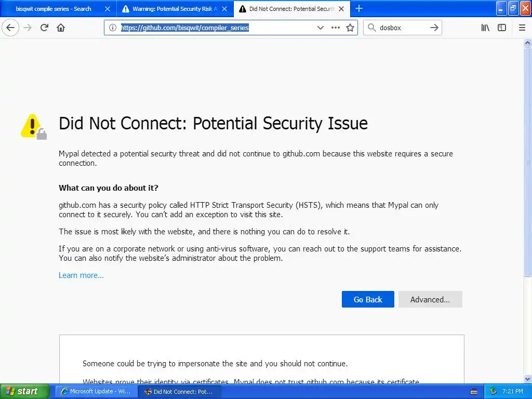
Task: Click the Back navigation arrow
Action: [10, 28]
